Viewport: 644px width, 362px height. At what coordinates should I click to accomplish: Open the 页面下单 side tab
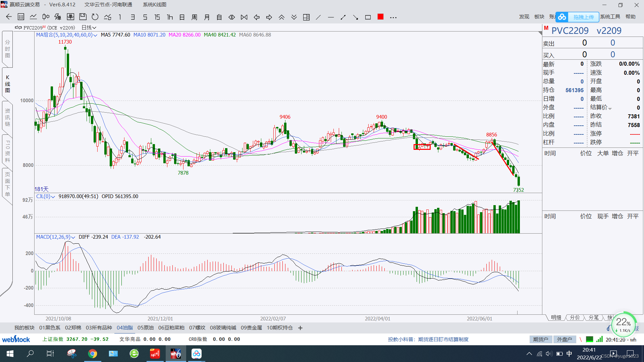7,184
